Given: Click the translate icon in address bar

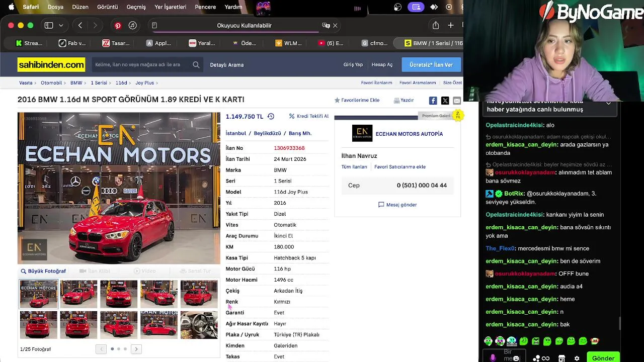Looking at the screenshot, I should coord(326,25).
